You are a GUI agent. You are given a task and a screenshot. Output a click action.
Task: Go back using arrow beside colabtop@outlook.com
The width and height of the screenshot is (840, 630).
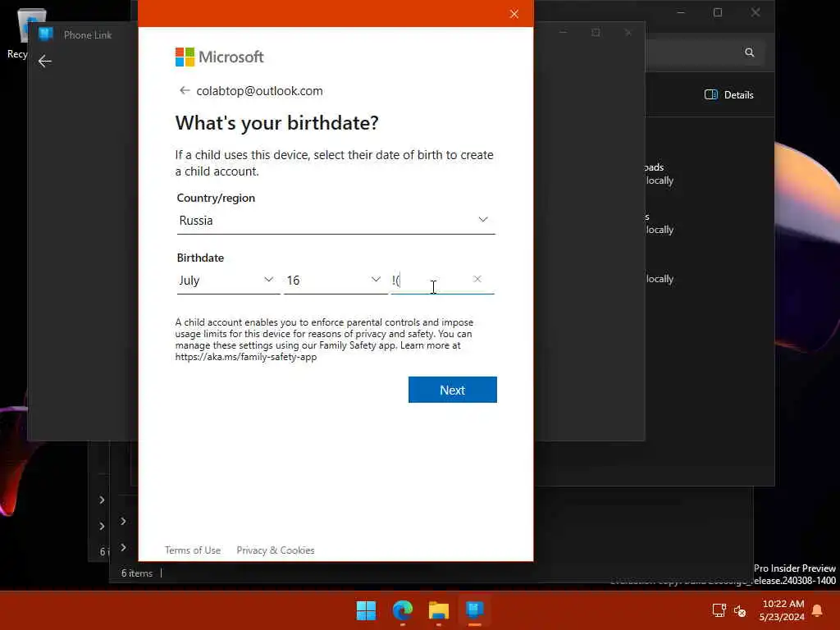tap(185, 90)
